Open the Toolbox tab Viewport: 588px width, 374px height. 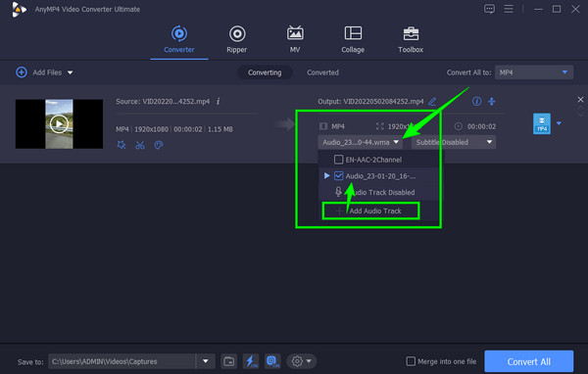[411, 39]
